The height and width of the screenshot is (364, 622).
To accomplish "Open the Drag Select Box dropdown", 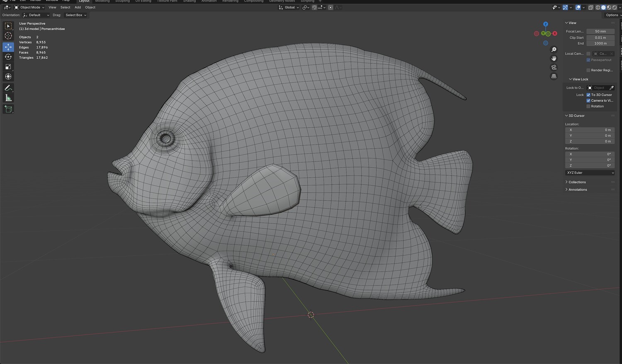I will [75, 15].
